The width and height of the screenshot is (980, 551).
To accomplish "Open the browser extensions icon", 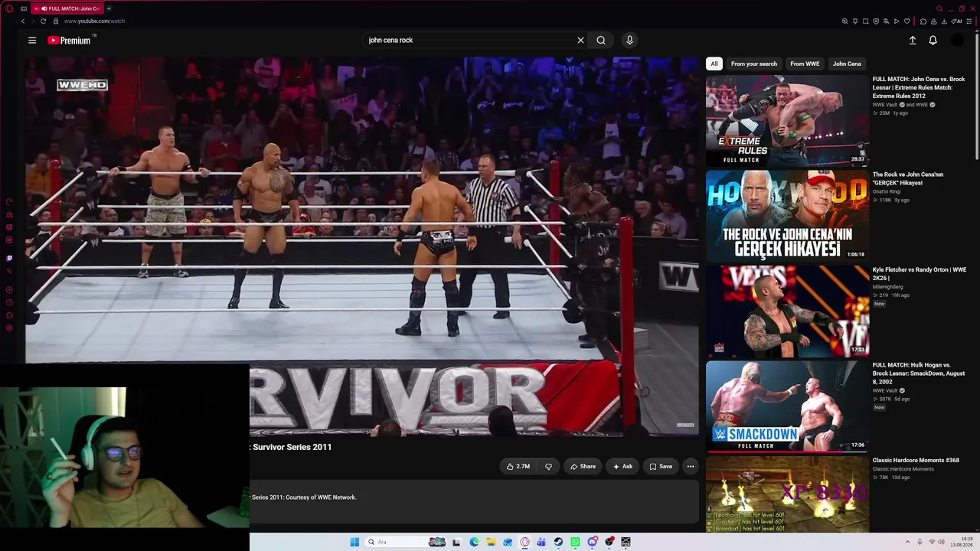I will 923,21.
